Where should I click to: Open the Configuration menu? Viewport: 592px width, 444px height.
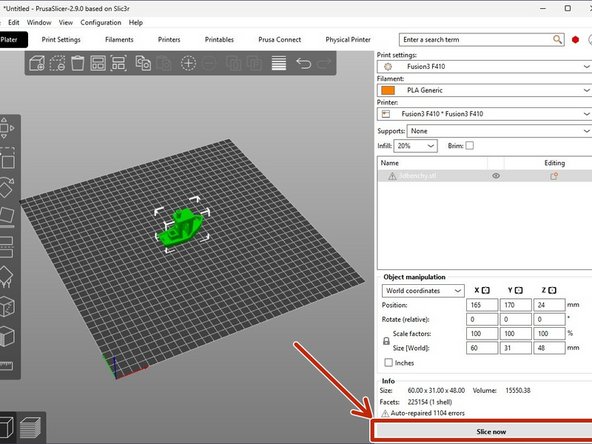point(101,22)
